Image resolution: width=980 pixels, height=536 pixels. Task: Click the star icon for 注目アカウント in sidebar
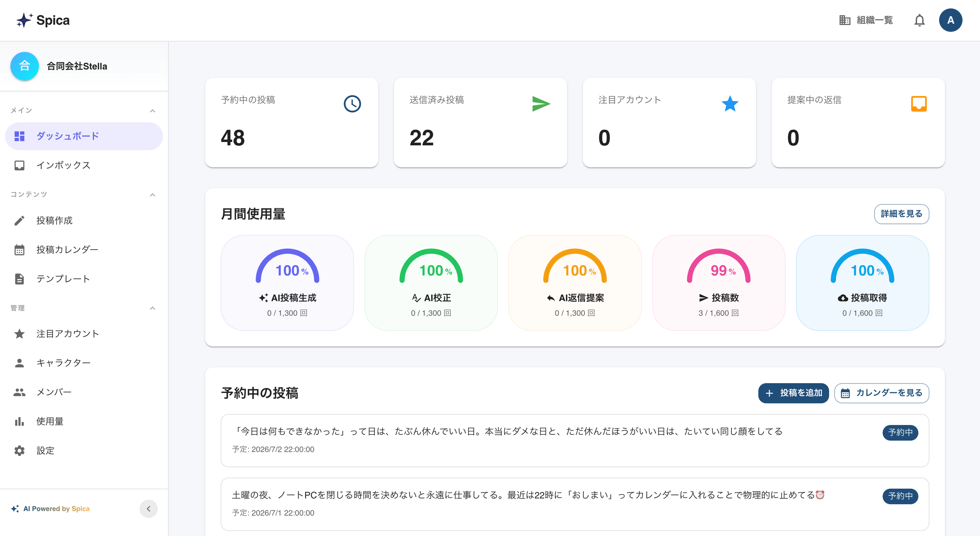19,333
